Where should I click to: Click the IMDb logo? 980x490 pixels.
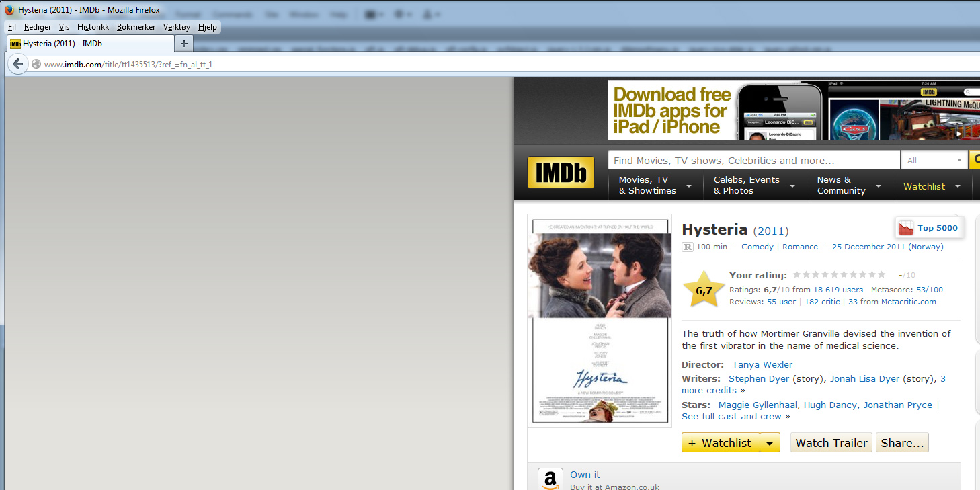(x=561, y=172)
